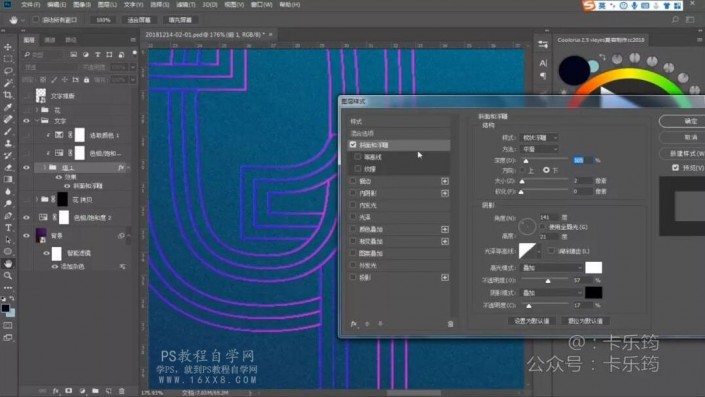
Task: Select the Eyedropper tool
Action: tap(8, 107)
